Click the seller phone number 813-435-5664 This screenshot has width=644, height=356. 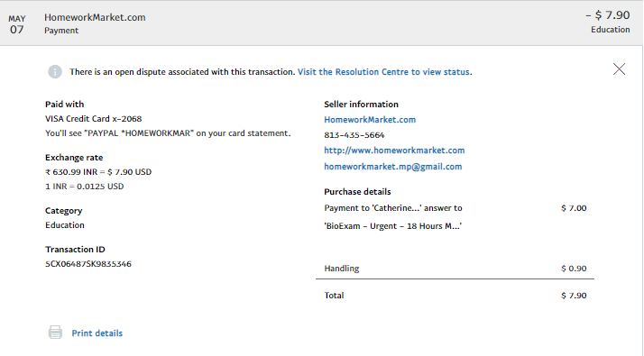[x=354, y=135]
